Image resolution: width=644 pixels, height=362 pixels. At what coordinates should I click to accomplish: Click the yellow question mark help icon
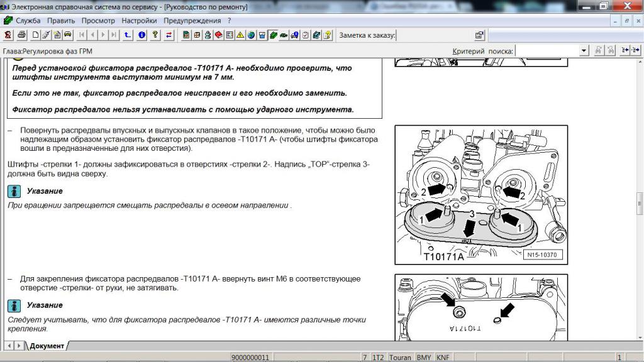click(x=155, y=35)
